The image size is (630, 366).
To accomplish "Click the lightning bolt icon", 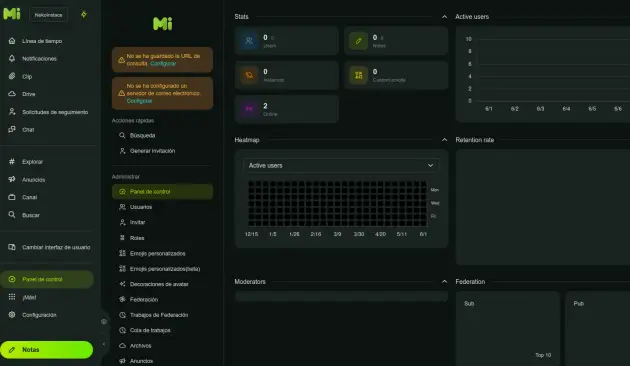I will coord(84,14).
